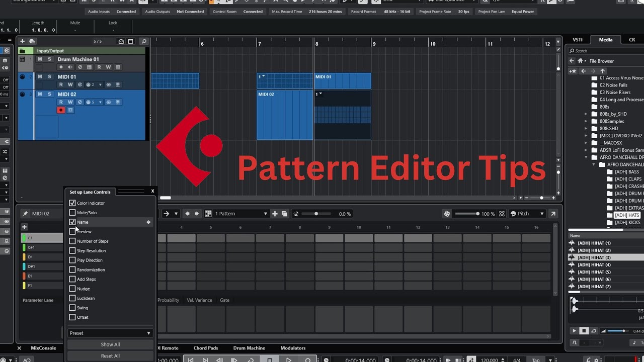
Task: Solo the MIDI 02 track
Action: [49, 94]
